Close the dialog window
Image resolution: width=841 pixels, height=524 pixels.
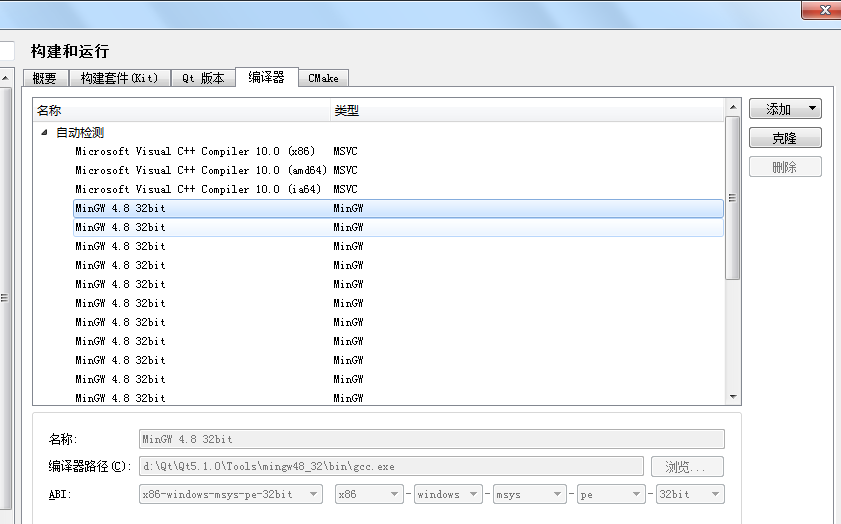point(824,9)
